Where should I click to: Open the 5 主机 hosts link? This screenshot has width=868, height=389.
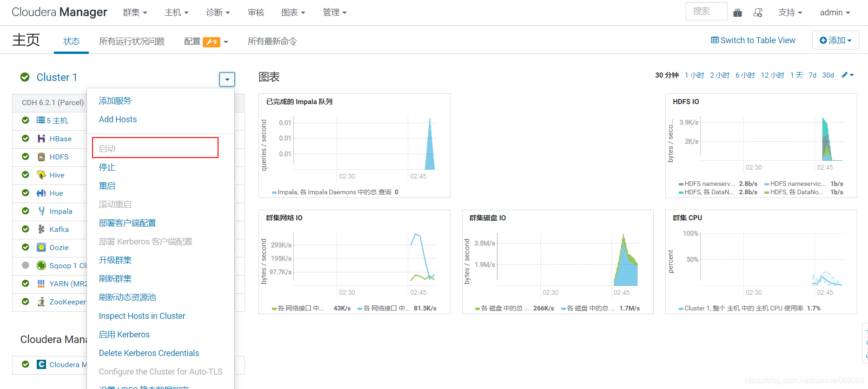57,120
